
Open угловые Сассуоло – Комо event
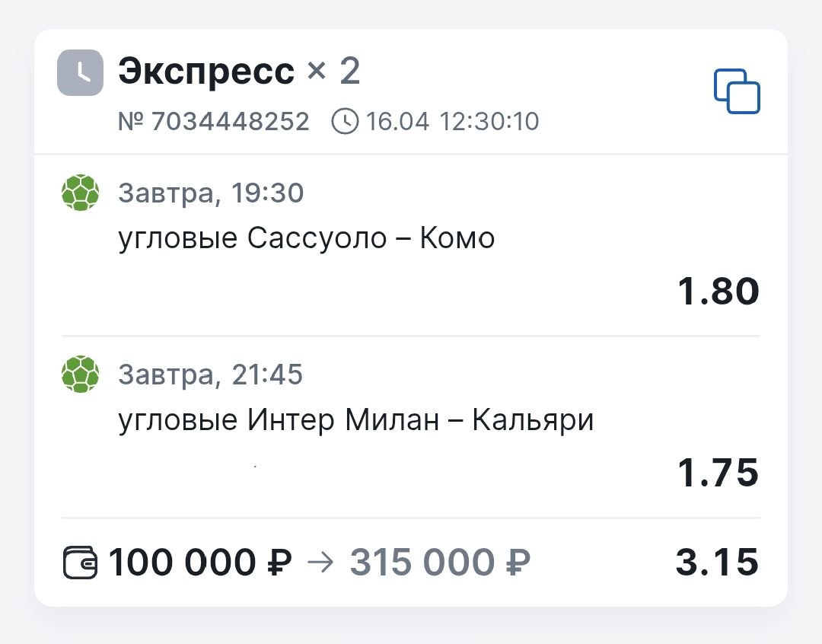point(307,238)
